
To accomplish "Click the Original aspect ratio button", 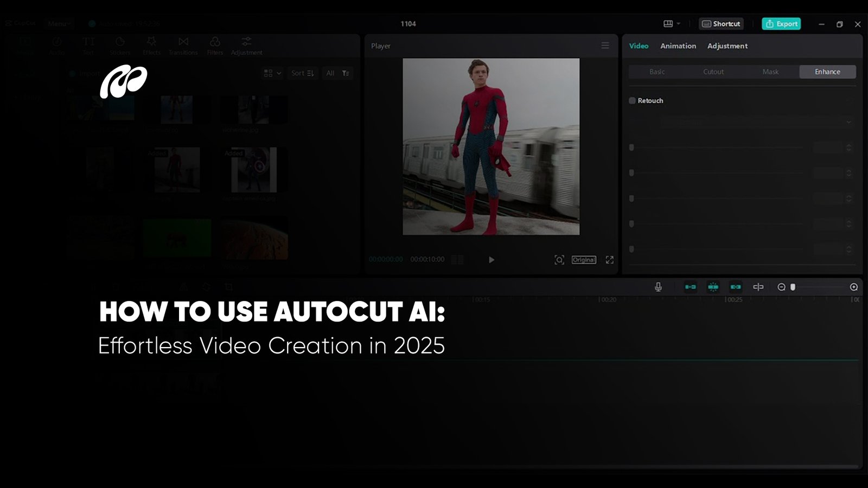I will pyautogui.click(x=584, y=260).
